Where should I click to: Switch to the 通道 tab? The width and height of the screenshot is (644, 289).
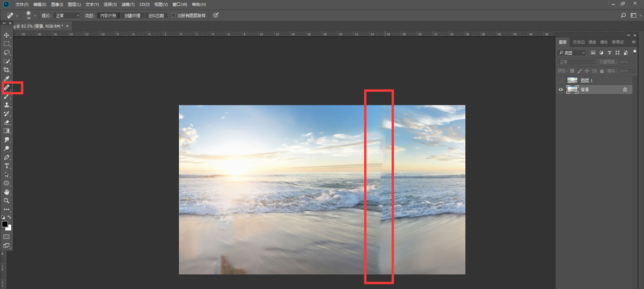(592, 42)
